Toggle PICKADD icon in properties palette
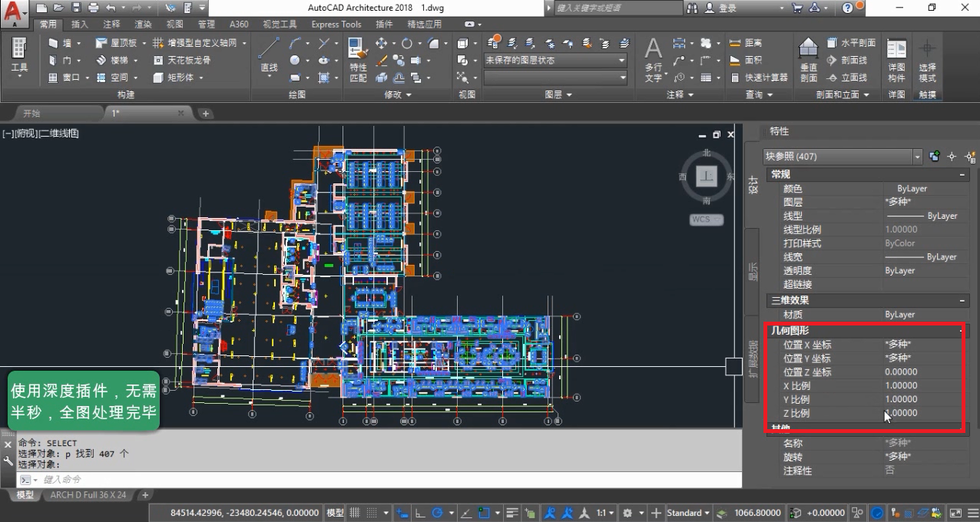Viewport: 980px width, 522px height. click(x=935, y=157)
